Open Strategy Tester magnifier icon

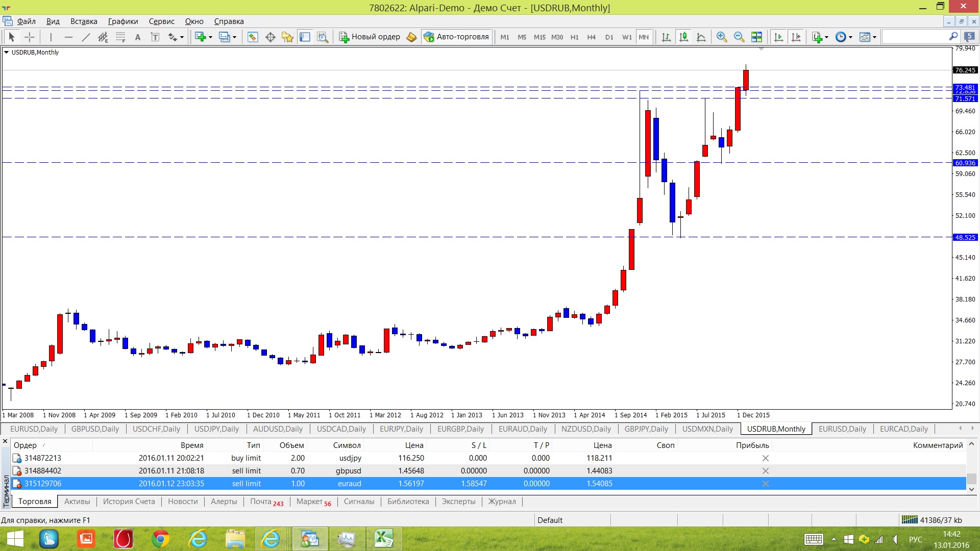pyautogui.click(x=323, y=37)
